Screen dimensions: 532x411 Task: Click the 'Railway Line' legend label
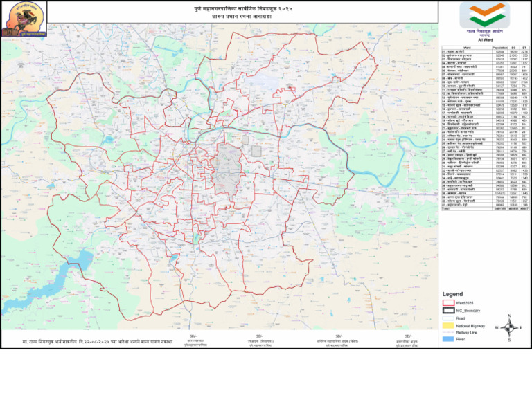point(466,333)
